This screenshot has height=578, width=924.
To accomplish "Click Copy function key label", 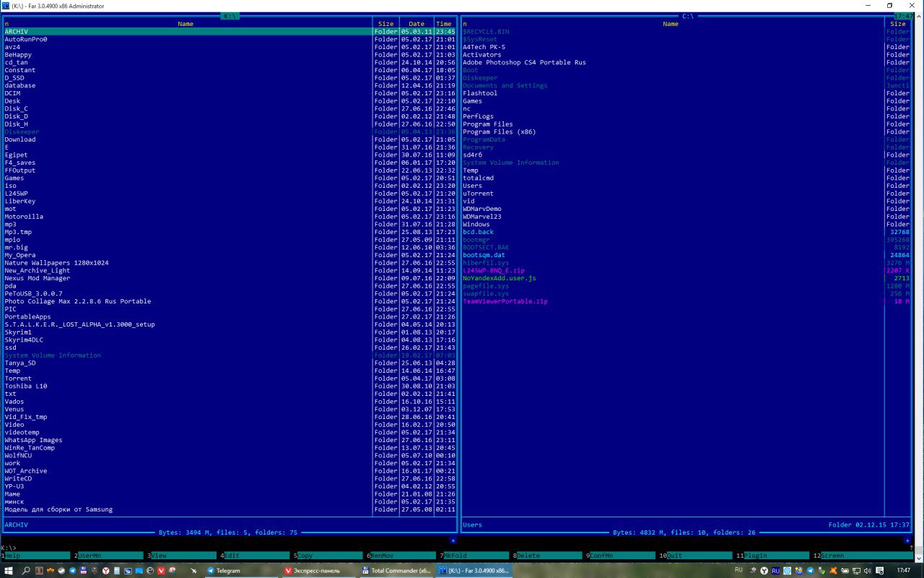I will tap(305, 556).
